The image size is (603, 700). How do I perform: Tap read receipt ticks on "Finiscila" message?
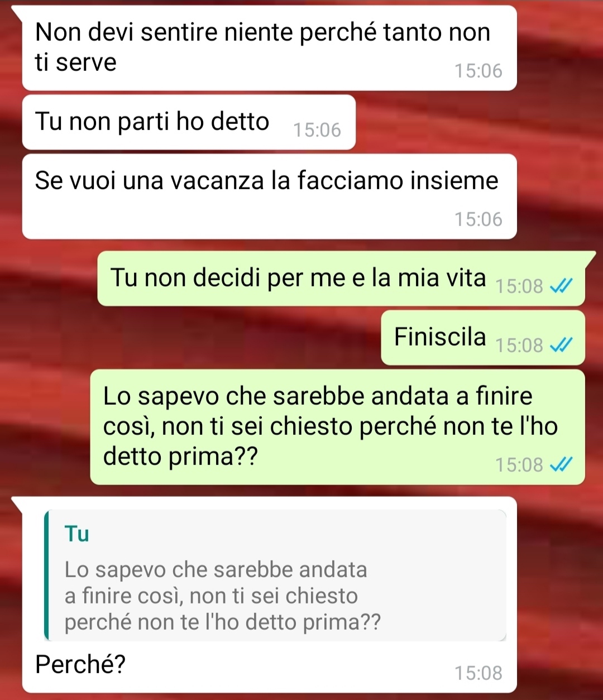pos(561,347)
